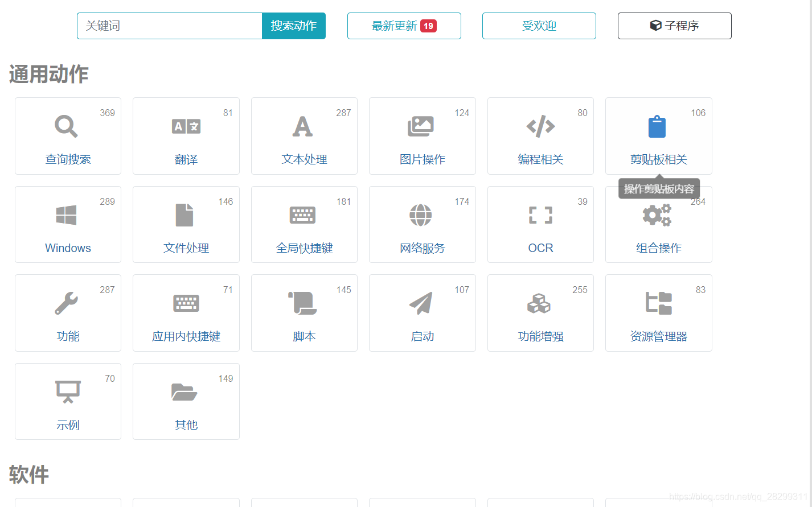Click the file icon of 文件处理
This screenshot has height=507, width=812.
coord(184,215)
